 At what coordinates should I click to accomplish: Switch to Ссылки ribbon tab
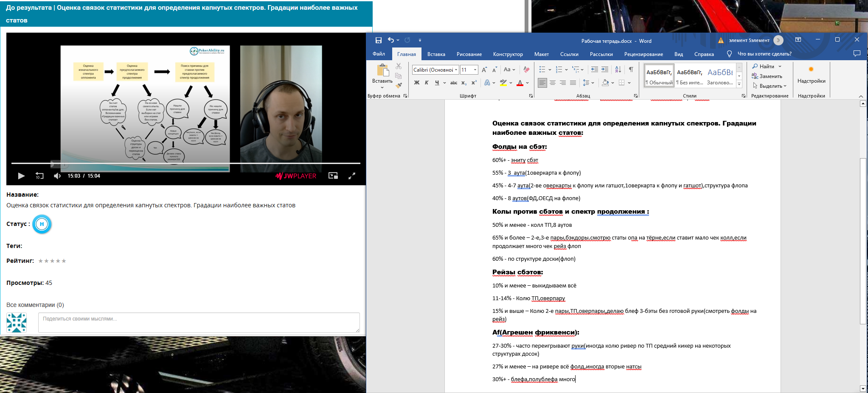569,54
